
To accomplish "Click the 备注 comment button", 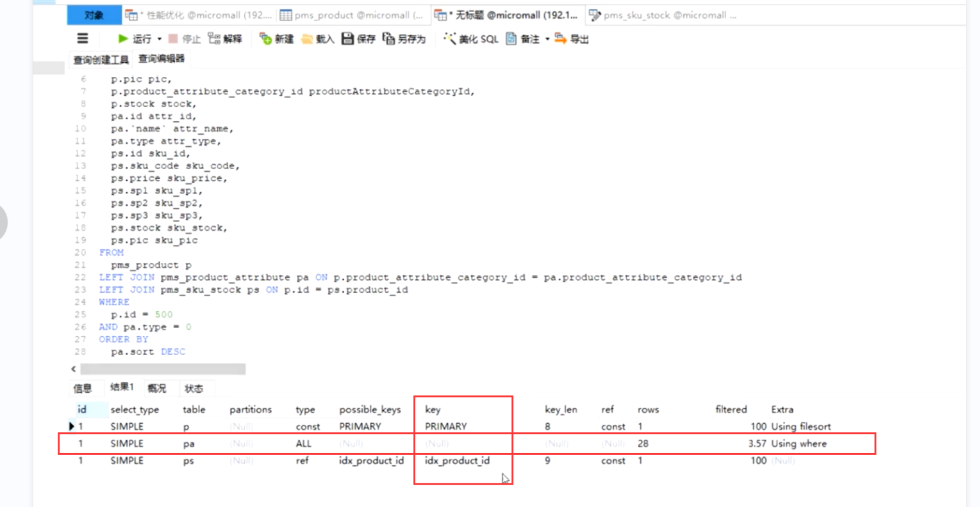I will (x=523, y=39).
